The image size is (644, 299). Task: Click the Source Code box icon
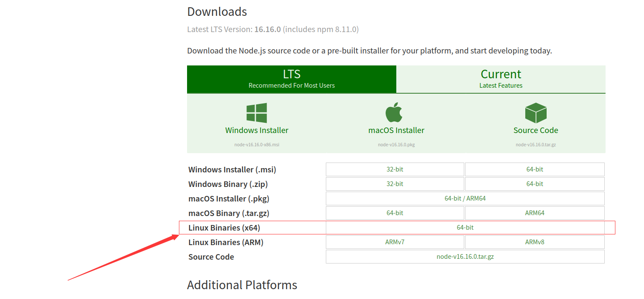536,113
